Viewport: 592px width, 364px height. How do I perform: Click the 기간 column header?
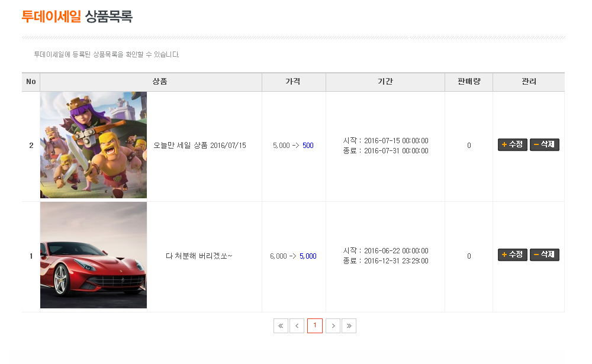(x=385, y=82)
